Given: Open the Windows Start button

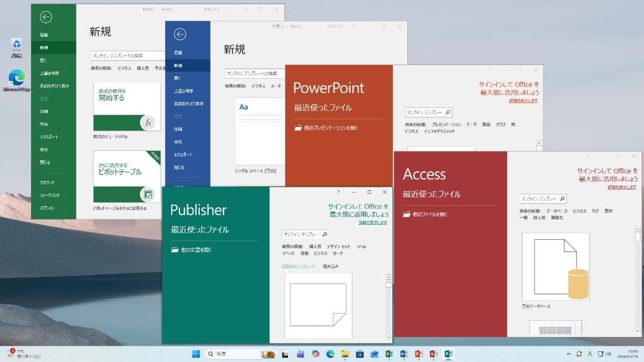Looking at the screenshot, I should [196, 354].
